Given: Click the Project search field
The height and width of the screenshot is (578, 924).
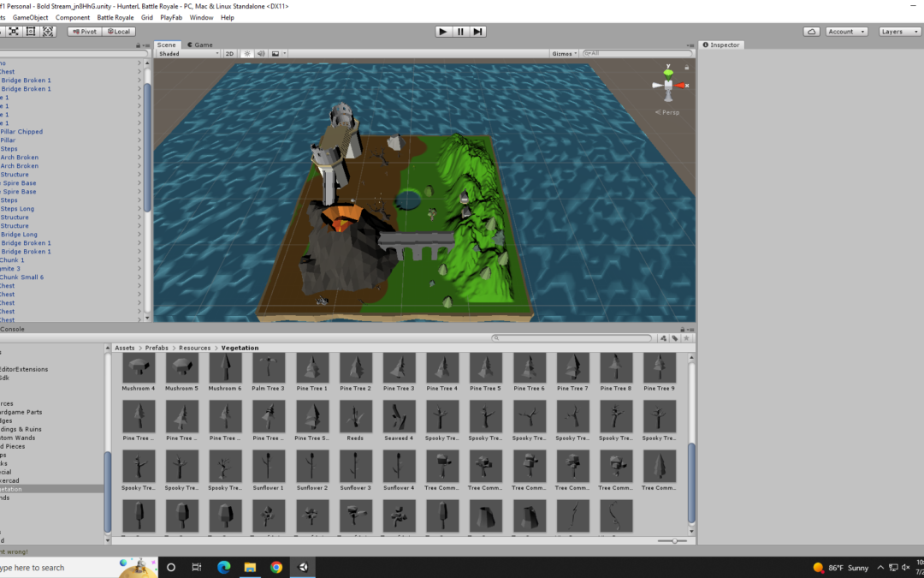Looking at the screenshot, I should 572,338.
